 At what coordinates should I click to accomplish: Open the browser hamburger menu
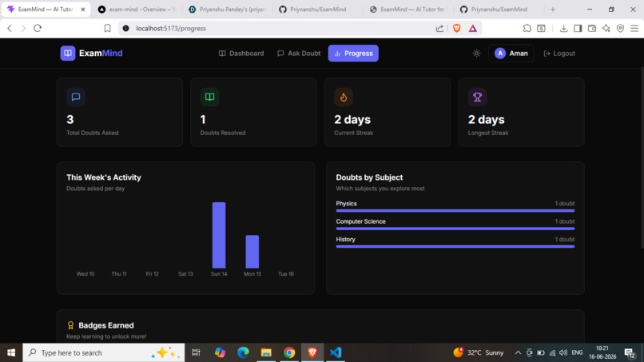coord(634,28)
